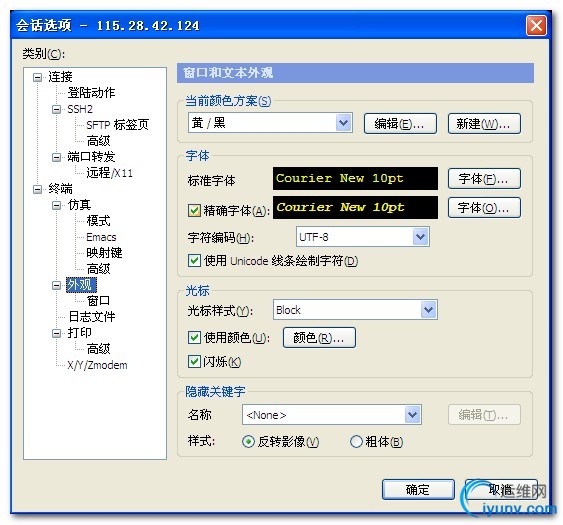This screenshot has height=525, width=563.
Task: Collapse the 端口转发 tree node
Action: tap(56, 157)
